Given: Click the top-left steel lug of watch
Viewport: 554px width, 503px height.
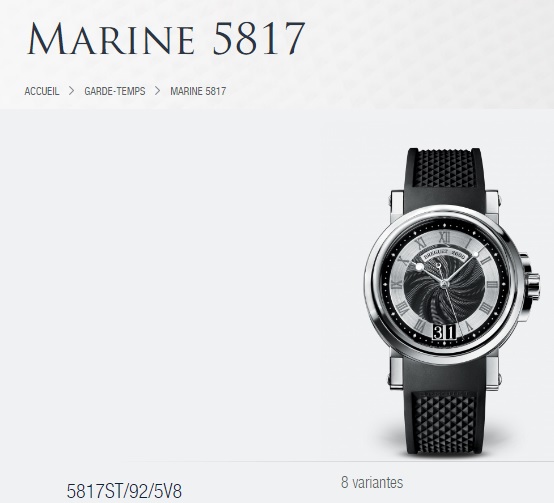Looking at the screenshot, I should click(396, 202).
